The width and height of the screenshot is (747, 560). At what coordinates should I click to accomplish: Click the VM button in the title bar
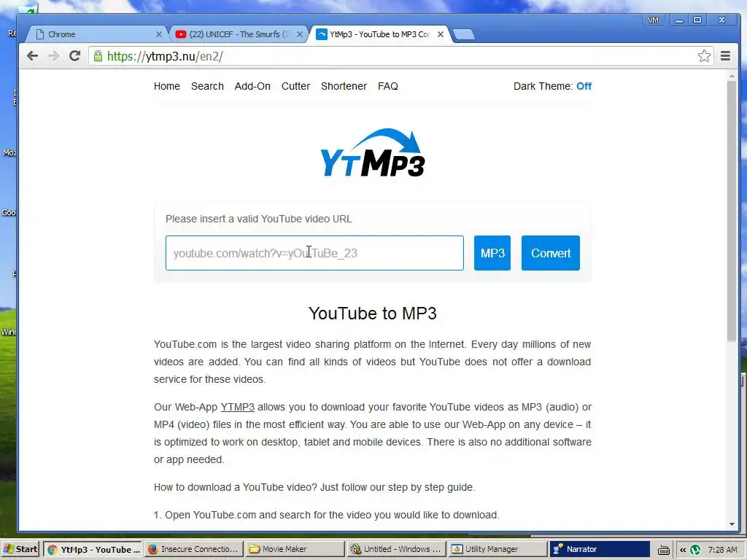[x=653, y=20]
